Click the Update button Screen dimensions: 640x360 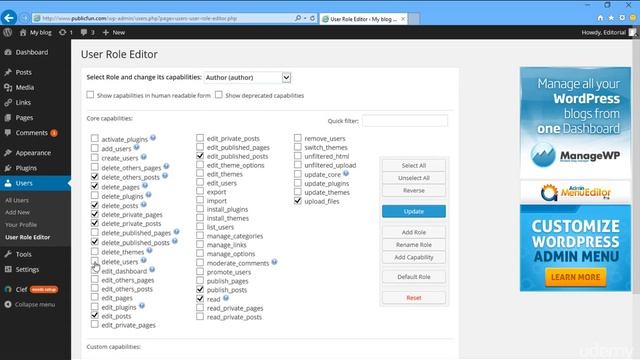click(x=414, y=211)
